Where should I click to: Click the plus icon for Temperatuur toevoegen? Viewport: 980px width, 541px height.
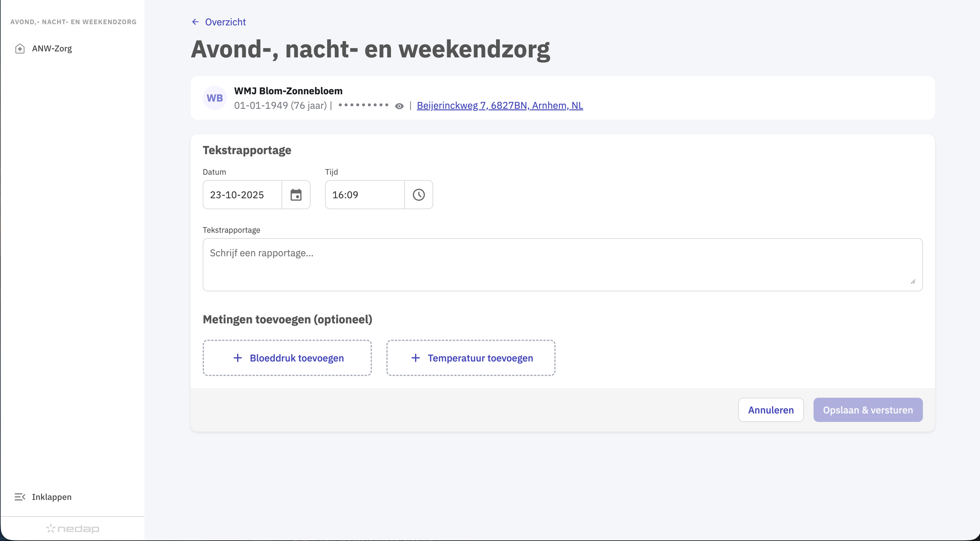[416, 358]
